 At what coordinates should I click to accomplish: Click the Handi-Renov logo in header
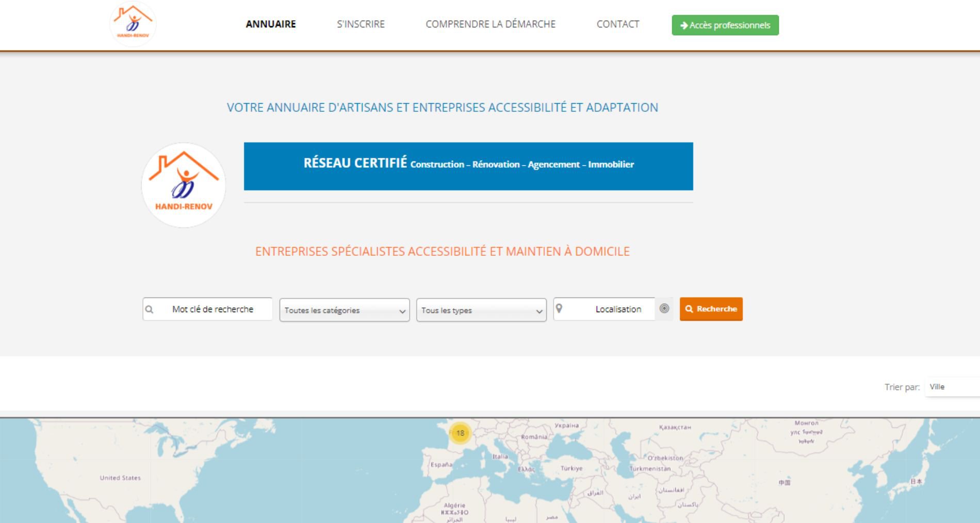(x=133, y=24)
